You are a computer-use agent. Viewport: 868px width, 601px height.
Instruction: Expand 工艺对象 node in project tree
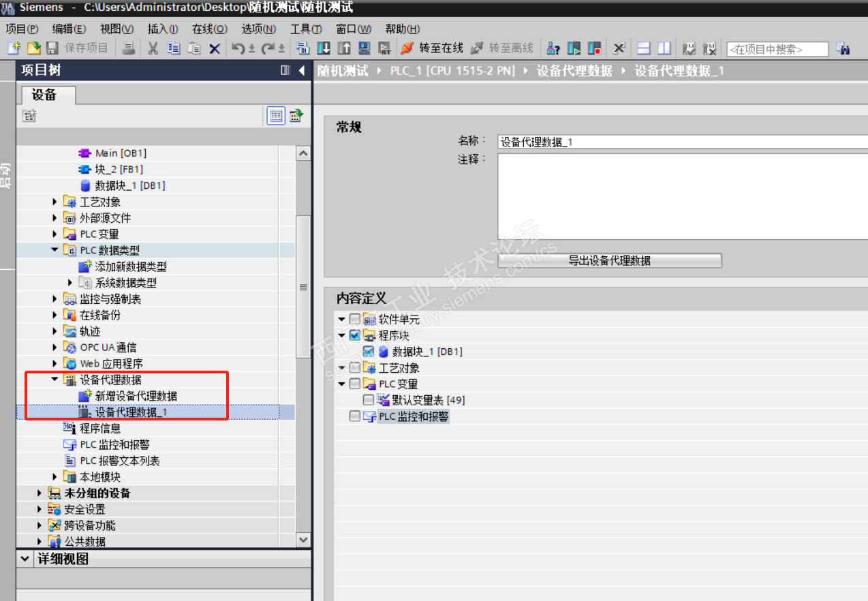pos(55,202)
